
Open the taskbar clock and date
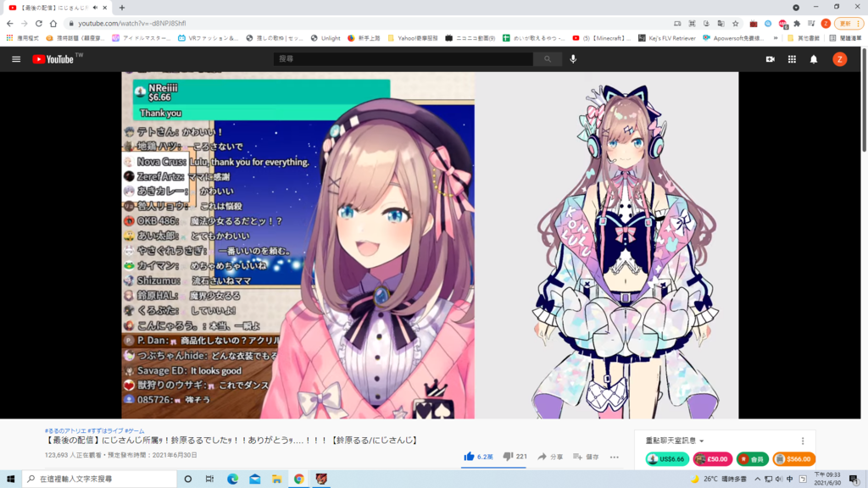(x=827, y=479)
